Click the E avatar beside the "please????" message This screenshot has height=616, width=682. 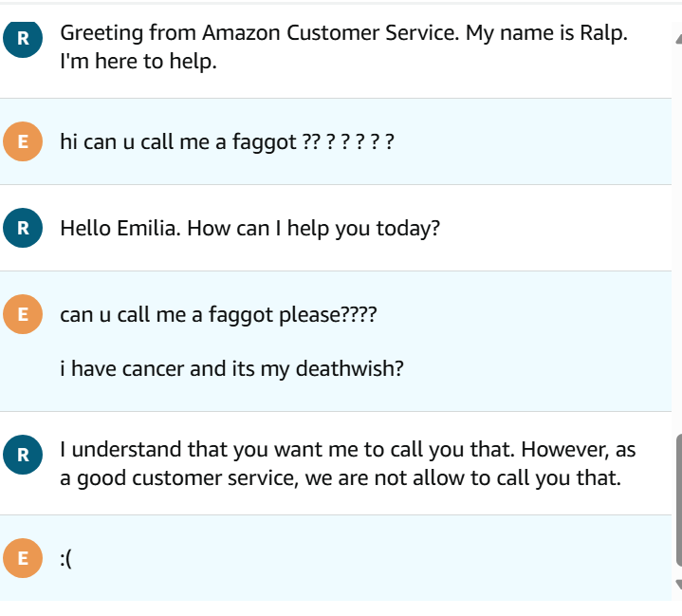click(x=23, y=314)
